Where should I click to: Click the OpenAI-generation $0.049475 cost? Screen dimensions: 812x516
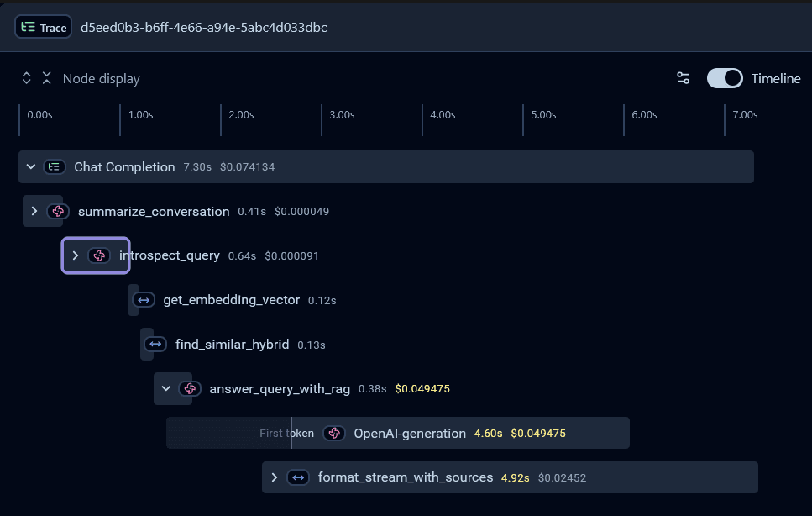click(538, 433)
